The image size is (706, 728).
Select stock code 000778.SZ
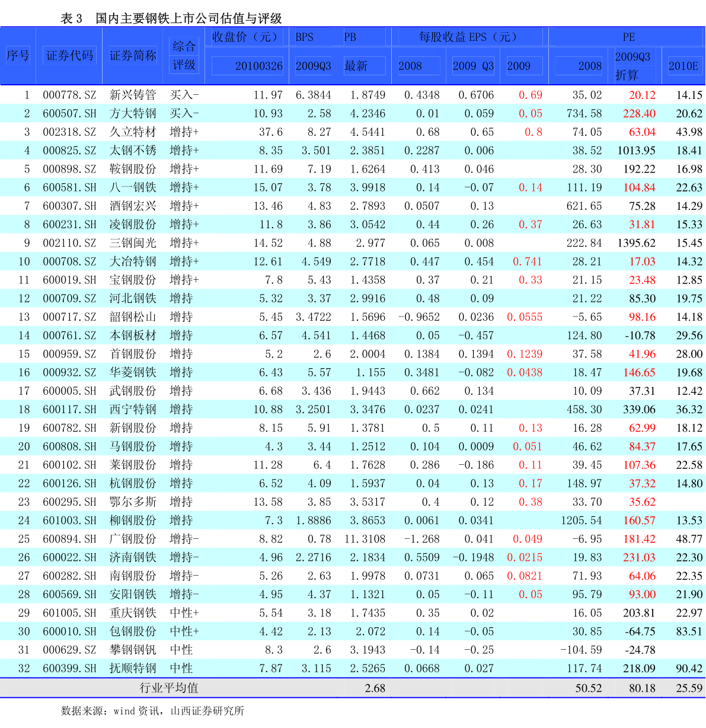coord(69,95)
